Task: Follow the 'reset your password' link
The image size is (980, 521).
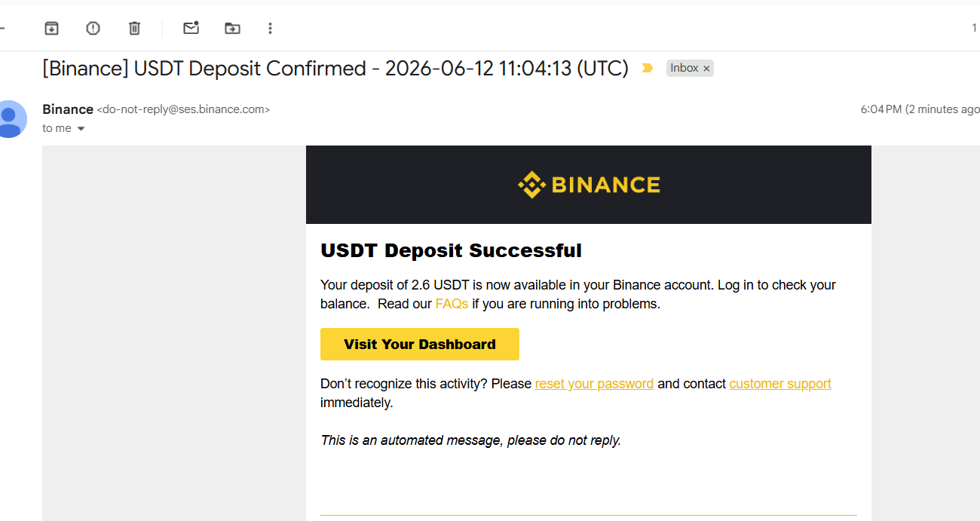Action: (x=594, y=384)
